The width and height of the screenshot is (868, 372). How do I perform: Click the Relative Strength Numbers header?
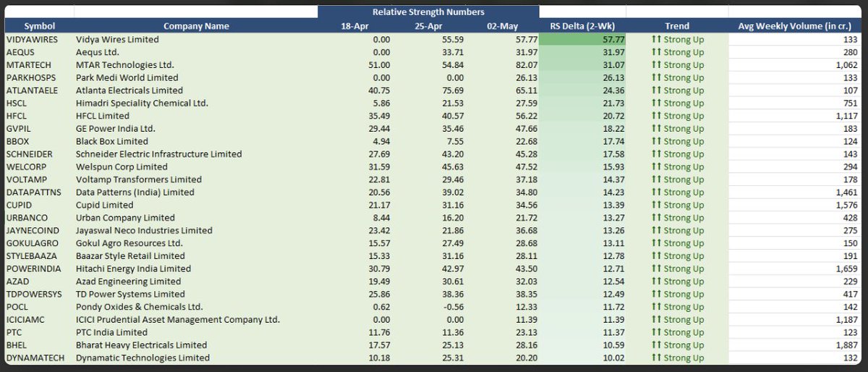point(429,12)
